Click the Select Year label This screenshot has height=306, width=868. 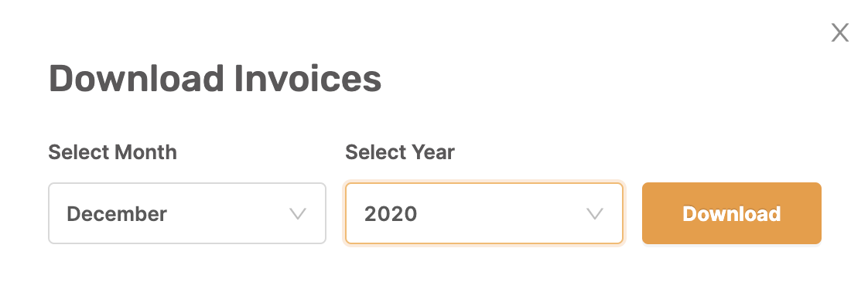pos(400,152)
